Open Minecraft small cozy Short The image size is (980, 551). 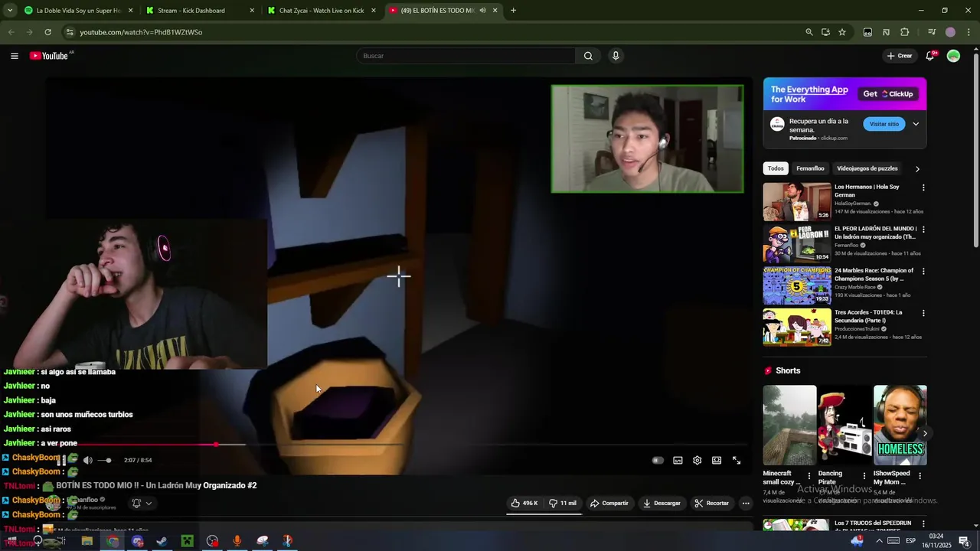(789, 425)
